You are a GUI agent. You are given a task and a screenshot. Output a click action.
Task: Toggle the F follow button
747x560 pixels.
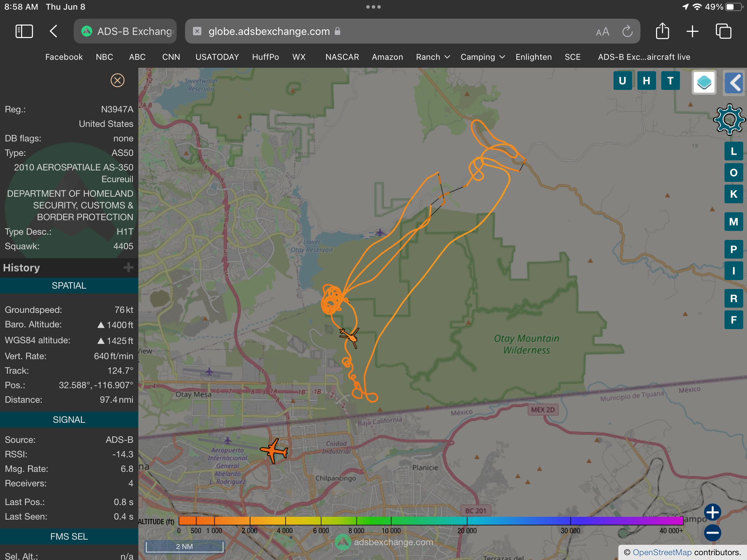[x=734, y=320]
